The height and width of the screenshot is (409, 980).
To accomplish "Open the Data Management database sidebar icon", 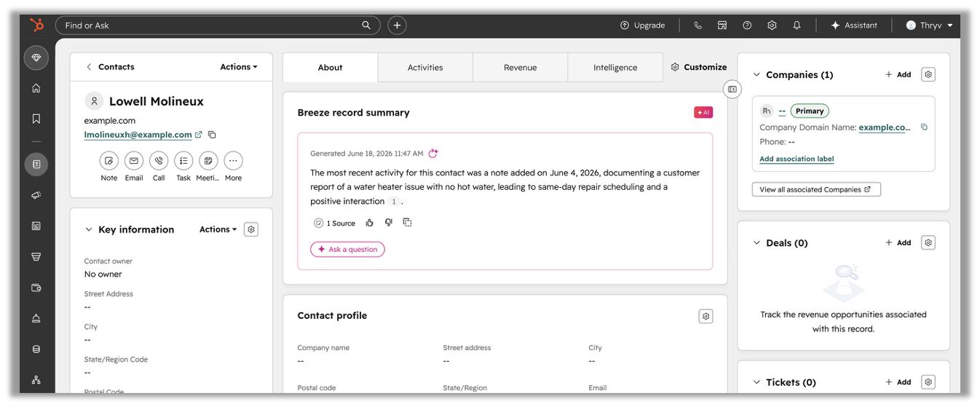I will (36, 349).
